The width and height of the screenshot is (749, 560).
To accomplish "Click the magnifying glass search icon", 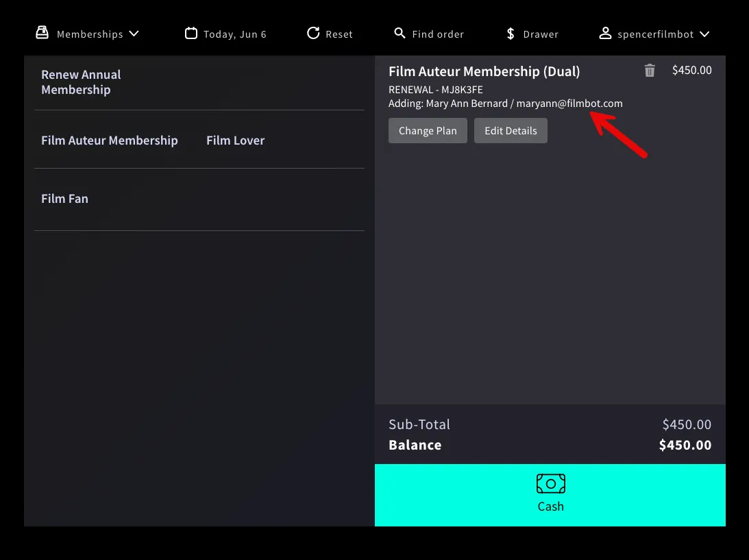I will click(400, 33).
